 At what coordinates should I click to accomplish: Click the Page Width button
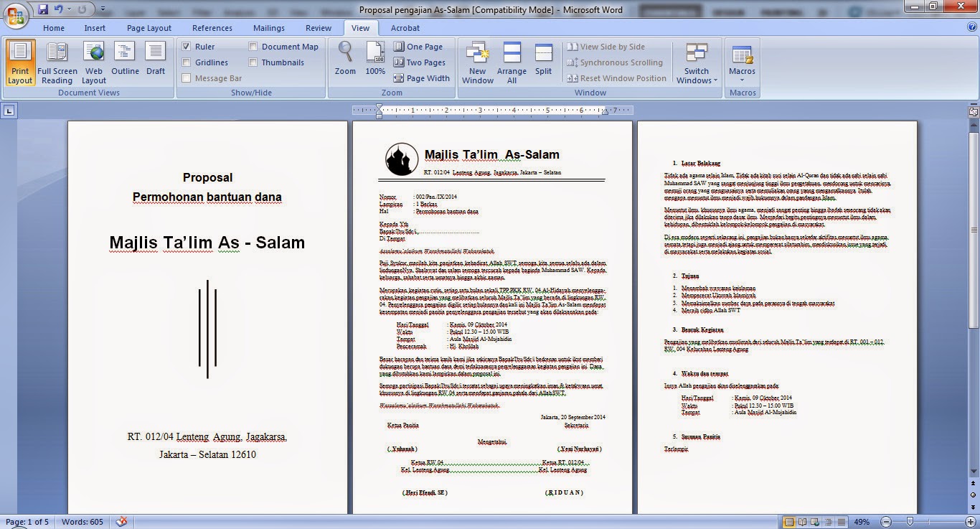click(422, 78)
